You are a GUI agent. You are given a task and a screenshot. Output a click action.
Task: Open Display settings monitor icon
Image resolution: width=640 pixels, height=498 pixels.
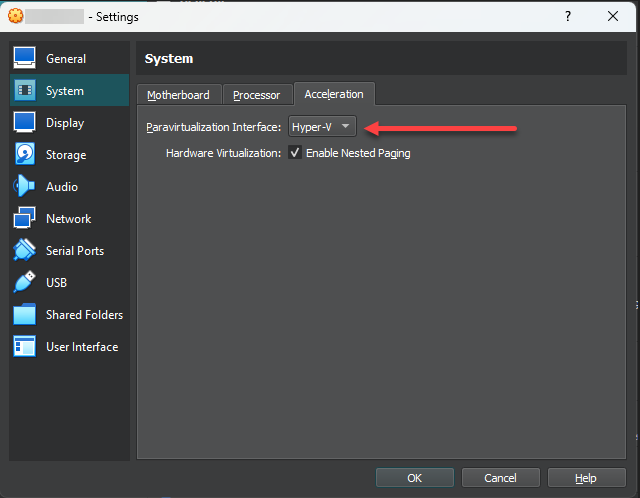(x=25, y=123)
